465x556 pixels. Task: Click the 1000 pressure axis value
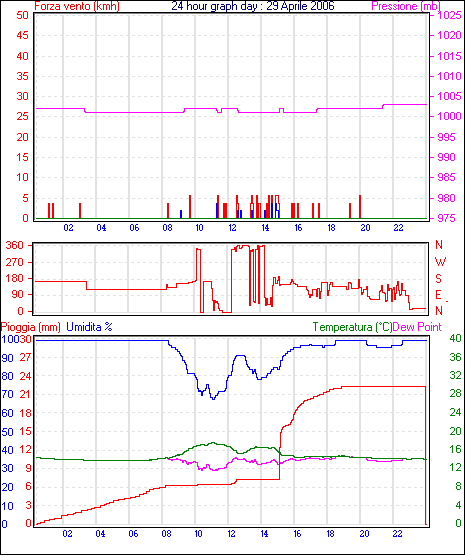coord(449,116)
